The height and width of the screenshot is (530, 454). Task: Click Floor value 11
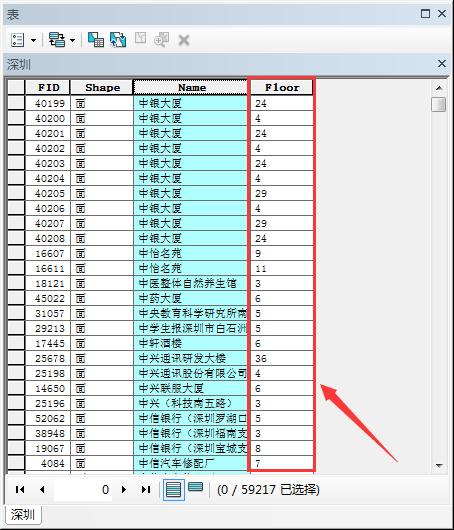click(282, 268)
